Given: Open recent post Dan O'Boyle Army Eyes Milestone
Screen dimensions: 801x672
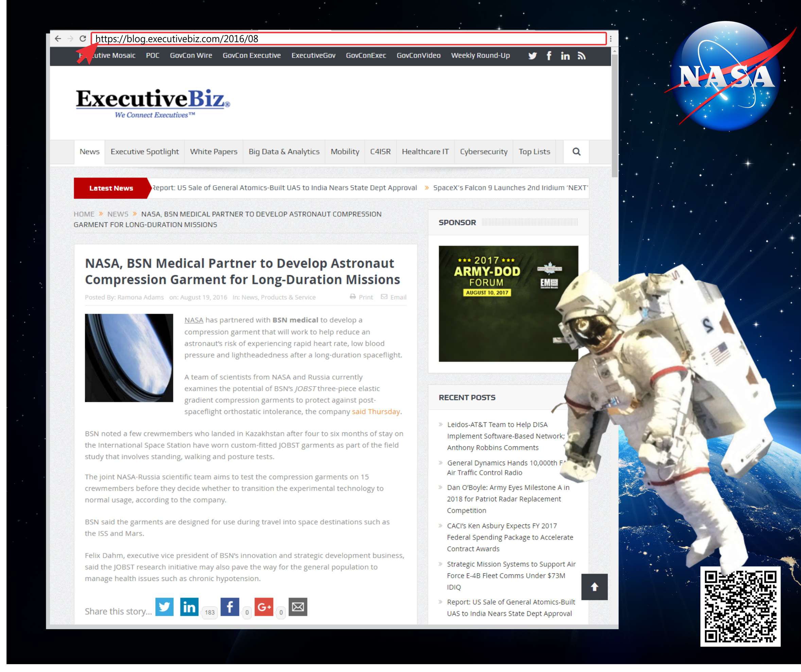Looking at the screenshot, I should (x=508, y=499).
